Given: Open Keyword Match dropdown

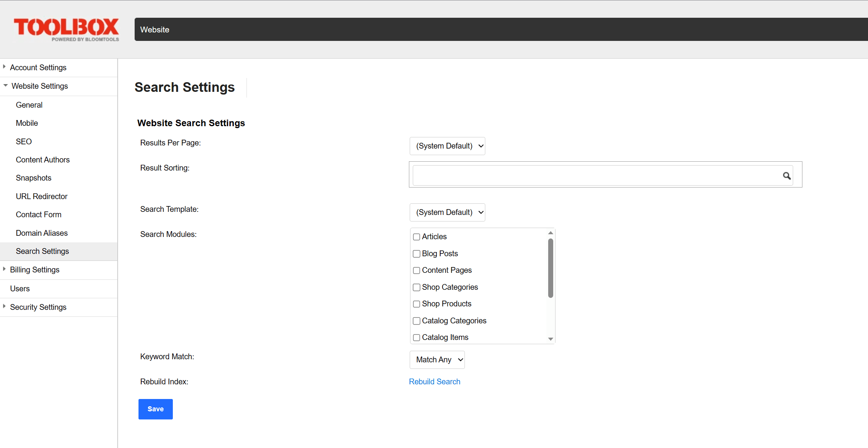Looking at the screenshot, I should click(437, 360).
